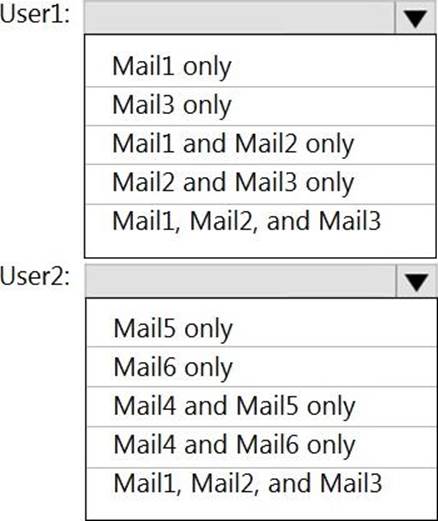Click the User1 label
Screen dimensions: 438x521
pos(35,15)
